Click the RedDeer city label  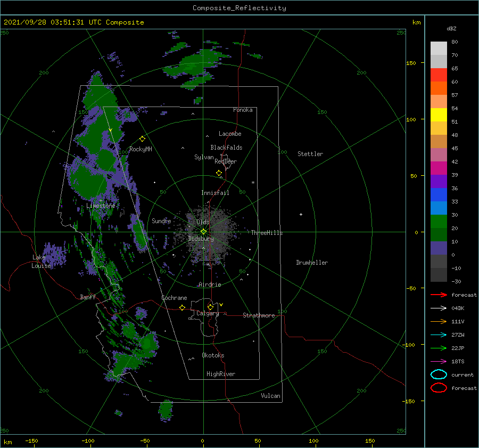tap(226, 161)
